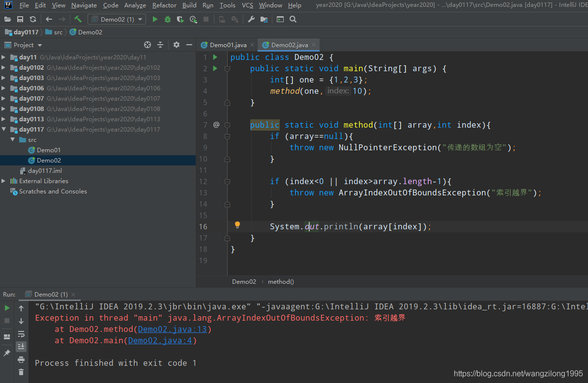Rerun Demo02 in the Run panel
The image size is (588, 383).
click(x=7, y=308)
